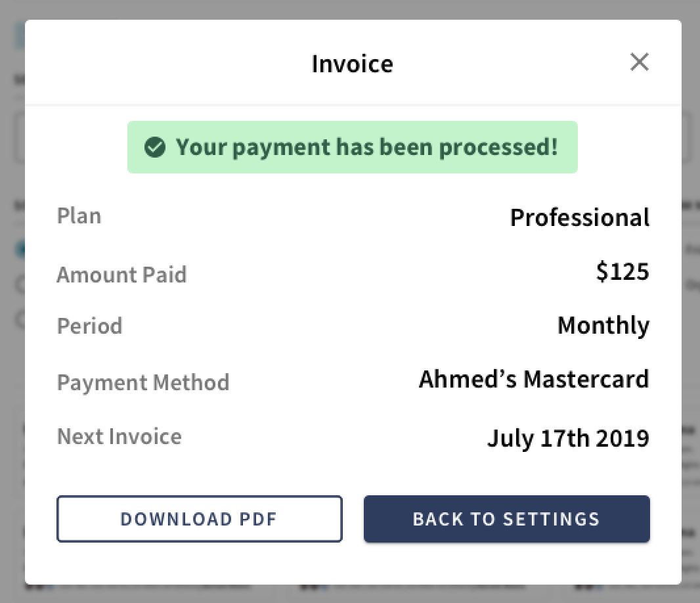700x603 pixels.
Task: Click the July 17th 2019 next invoice date
Action: pyautogui.click(x=568, y=437)
